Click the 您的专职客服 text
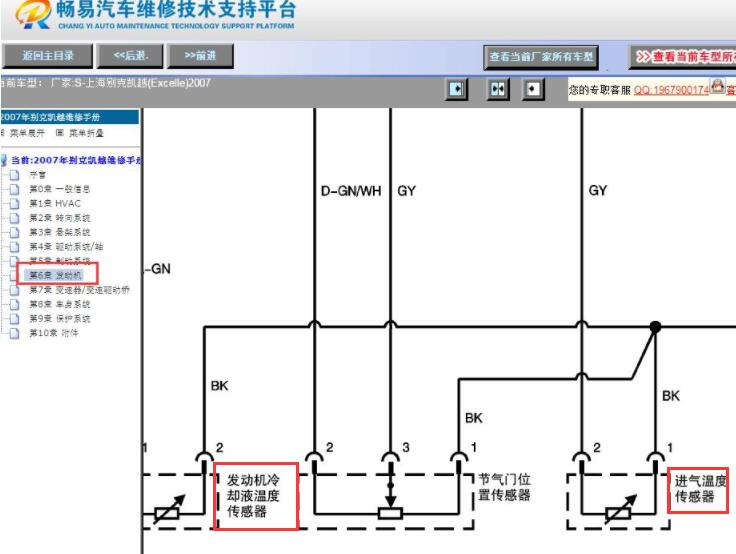Screen dimensions: 736x554 point(600,90)
